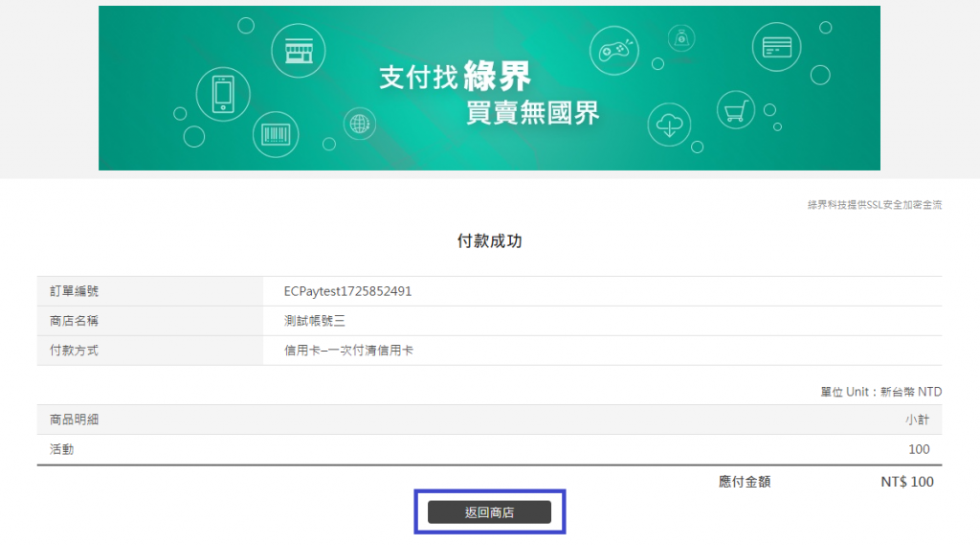Click the 返回商店 button
This screenshot has height=545, width=980.
(489, 511)
